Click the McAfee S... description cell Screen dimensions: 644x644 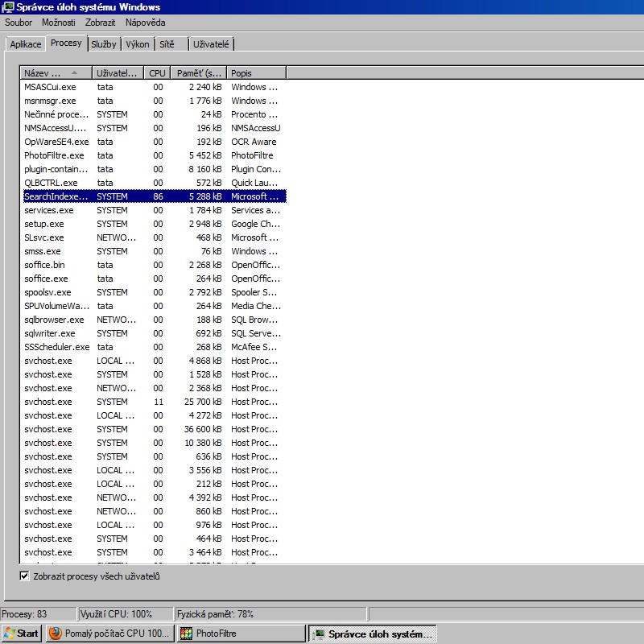[x=254, y=347]
